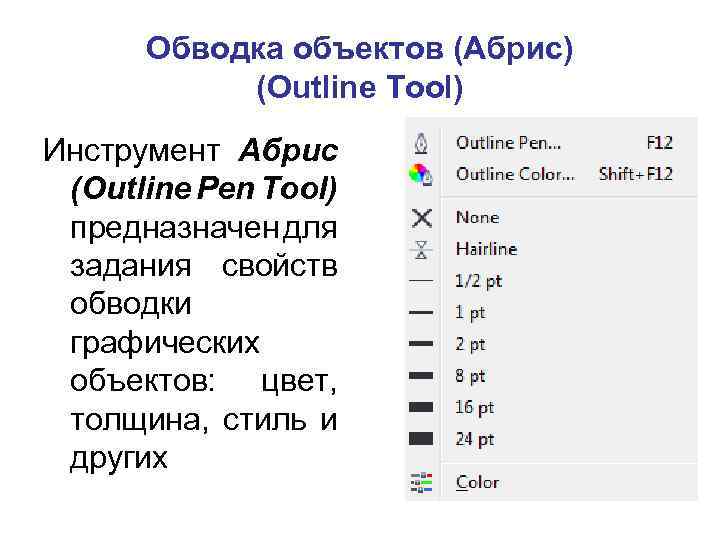Click the F12 shortcut label
The image size is (720, 540).
click(659, 142)
